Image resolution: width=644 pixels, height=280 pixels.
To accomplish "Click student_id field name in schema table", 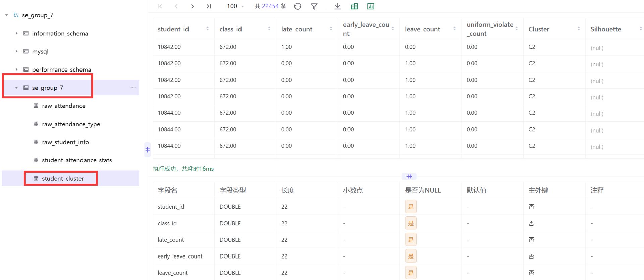I will click(x=171, y=207).
